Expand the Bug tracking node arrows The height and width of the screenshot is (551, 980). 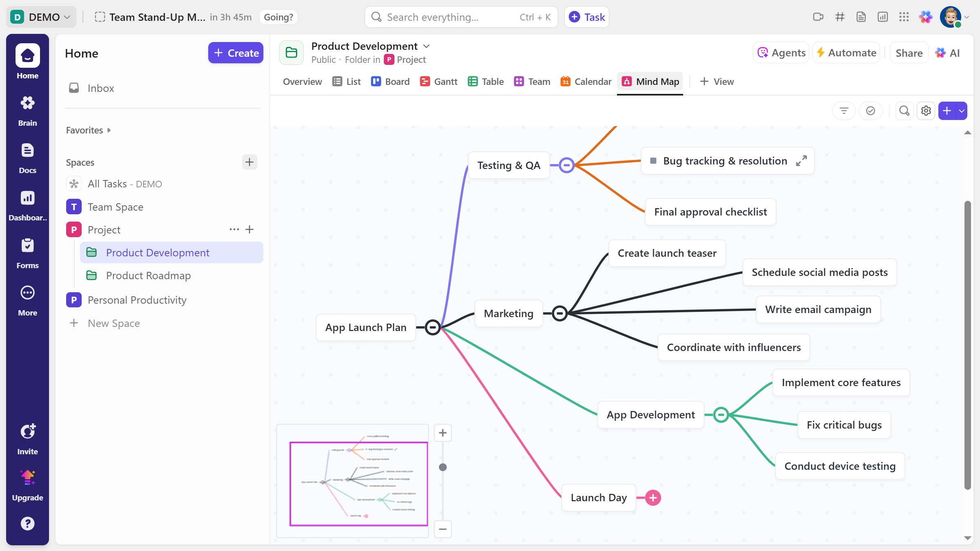(801, 161)
